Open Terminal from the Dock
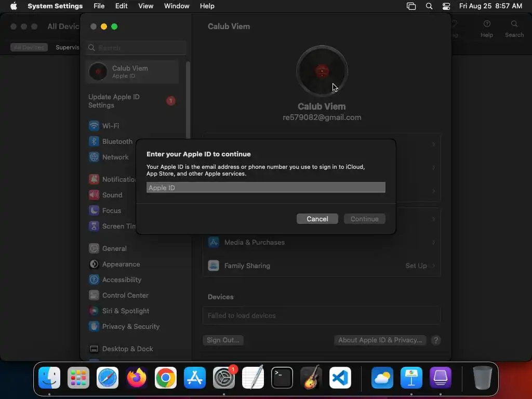Screen dimensions: 532x399 tap(282, 378)
